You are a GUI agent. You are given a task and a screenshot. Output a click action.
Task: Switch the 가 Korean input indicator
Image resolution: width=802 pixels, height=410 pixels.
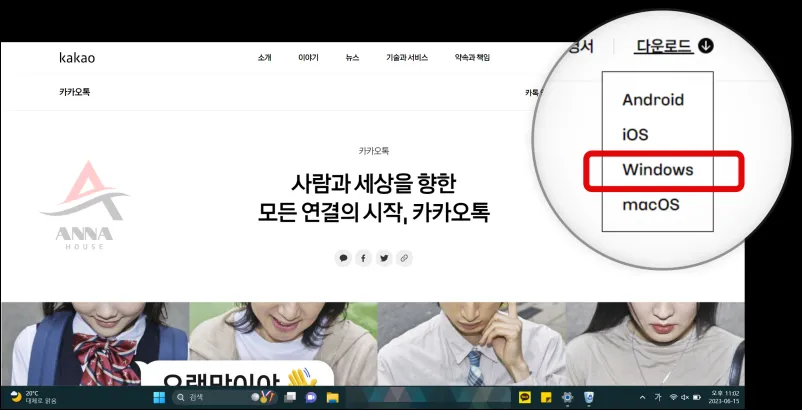click(658, 397)
